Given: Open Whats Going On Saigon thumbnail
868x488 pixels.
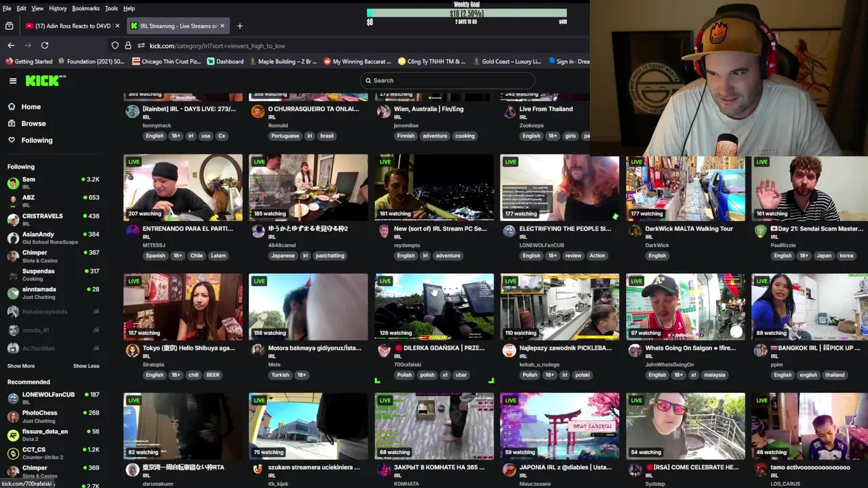Looking at the screenshot, I should pyautogui.click(x=686, y=307).
